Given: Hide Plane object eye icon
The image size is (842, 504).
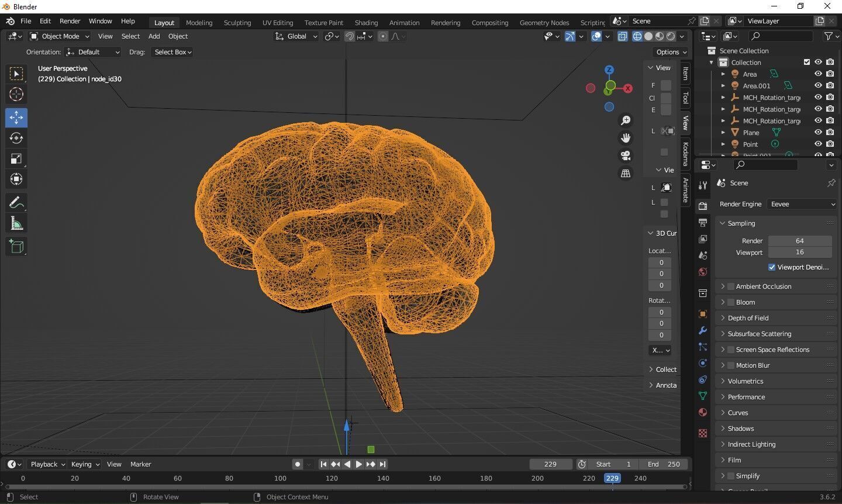Looking at the screenshot, I should [818, 132].
